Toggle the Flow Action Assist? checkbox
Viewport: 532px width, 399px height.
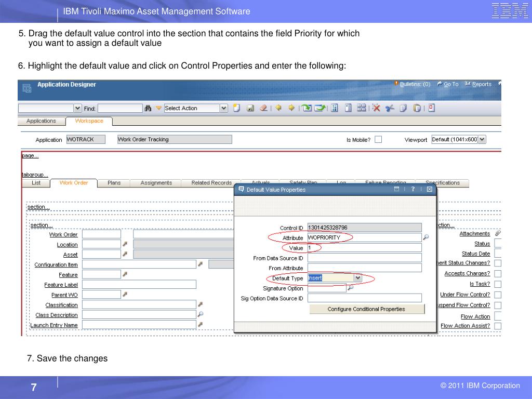tap(498, 326)
